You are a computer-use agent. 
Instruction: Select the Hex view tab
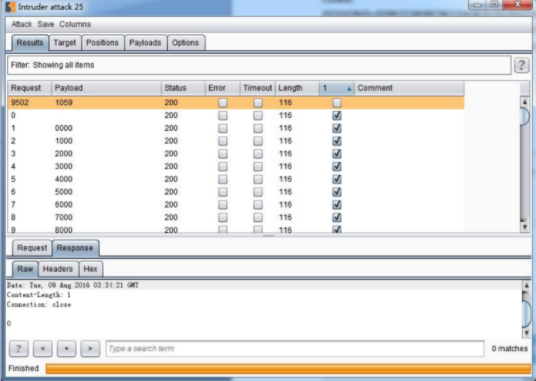[x=91, y=269]
